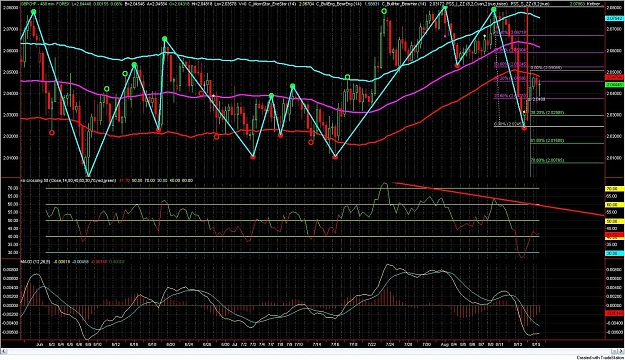The height and width of the screenshot is (360, 625).
Task: Select the 61.80% (2.01880) Fibonacci label
Action: click(x=548, y=141)
